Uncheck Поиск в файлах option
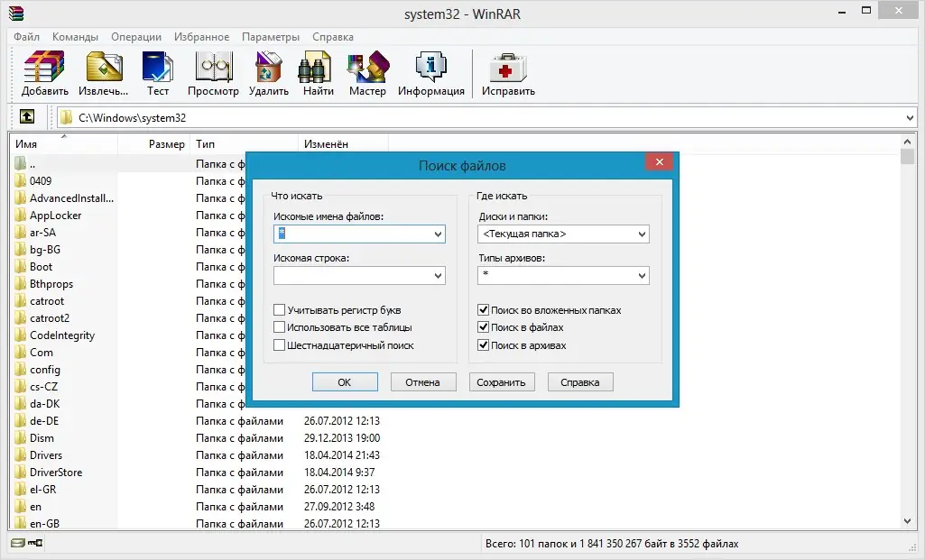 [483, 327]
